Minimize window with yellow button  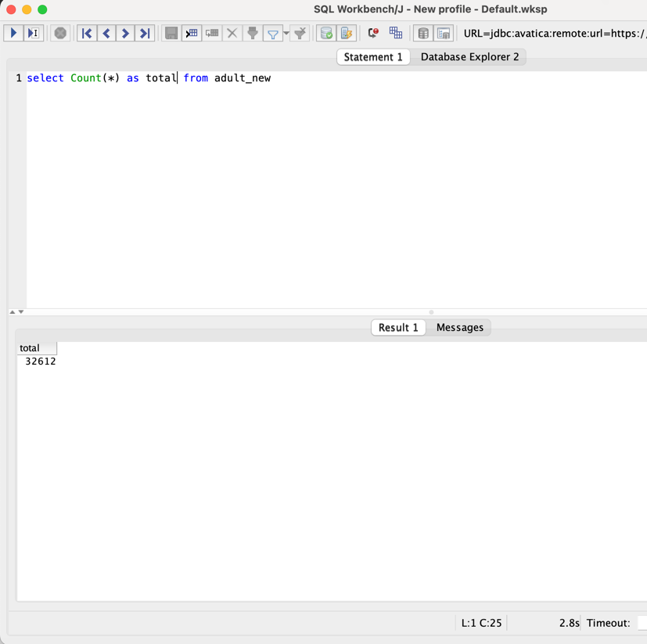[27, 9]
